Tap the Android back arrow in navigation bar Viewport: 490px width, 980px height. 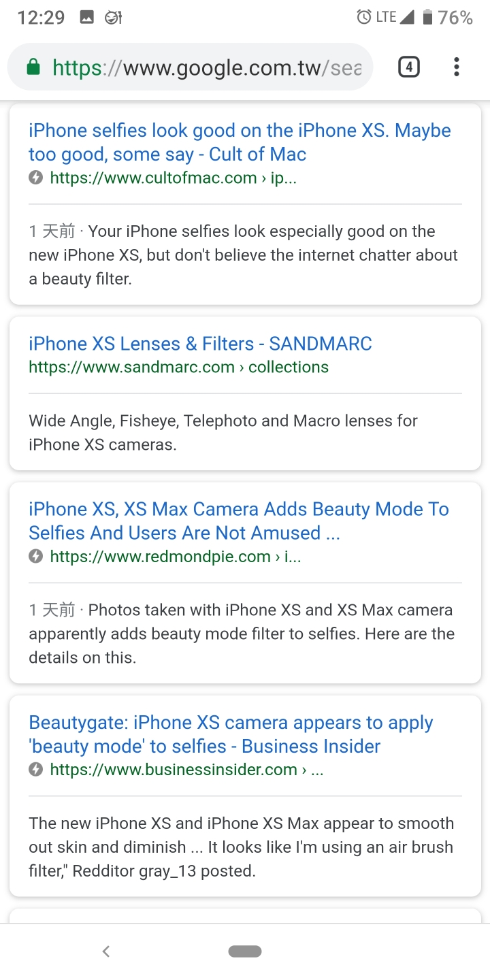coord(106,951)
